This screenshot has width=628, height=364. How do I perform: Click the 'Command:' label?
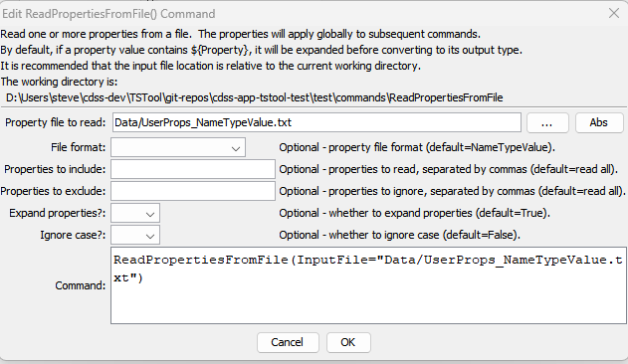81,285
